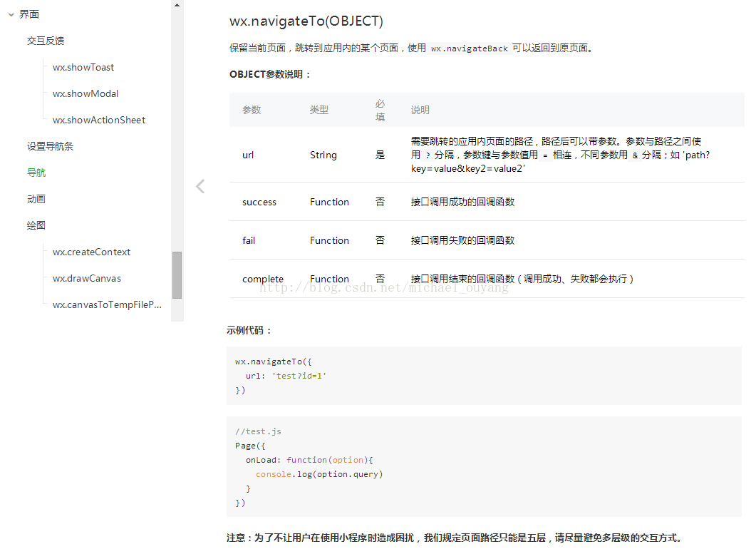
Task: Click console.log(option.query) code line
Action: (x=319, y=474)
